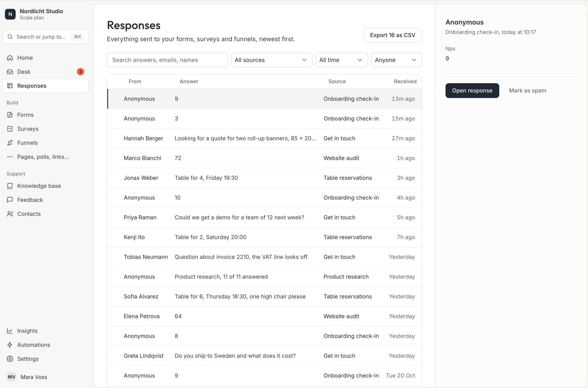Click the Nordlicht Studio workspace logo
The image size is (588, 388).
[x=10, y=14]
